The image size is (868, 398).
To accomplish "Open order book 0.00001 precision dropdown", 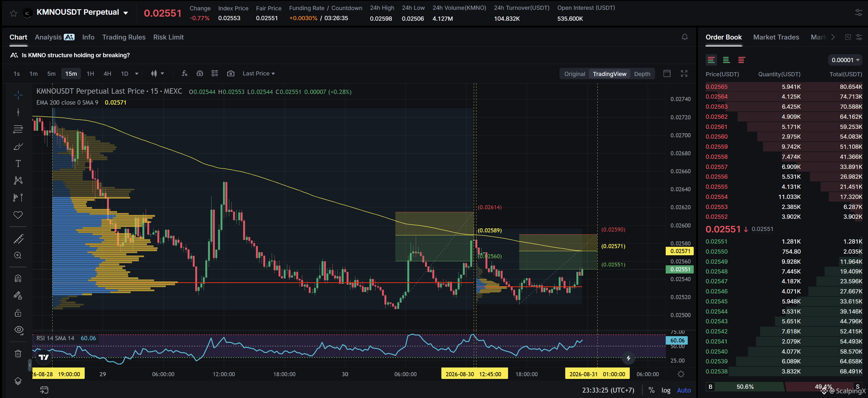I will (x=845, y=60).
